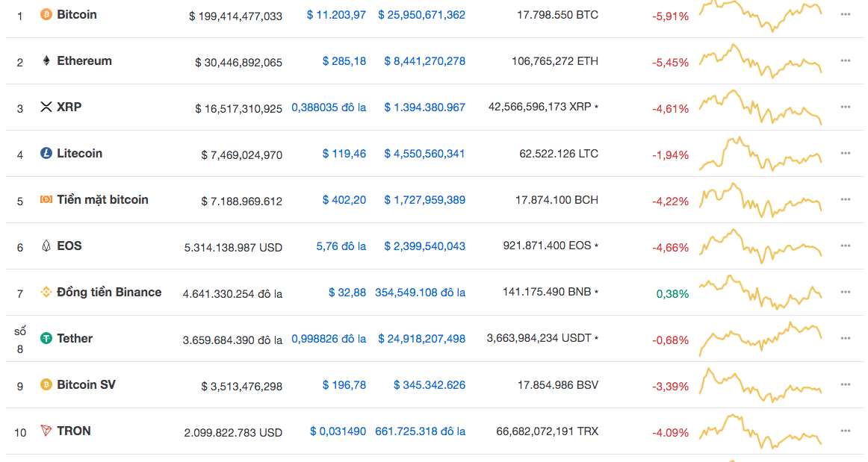The width and height of the screenshot is (868, 462).
Task: View the XRP 7-day price chart
Action: (760, 107)
